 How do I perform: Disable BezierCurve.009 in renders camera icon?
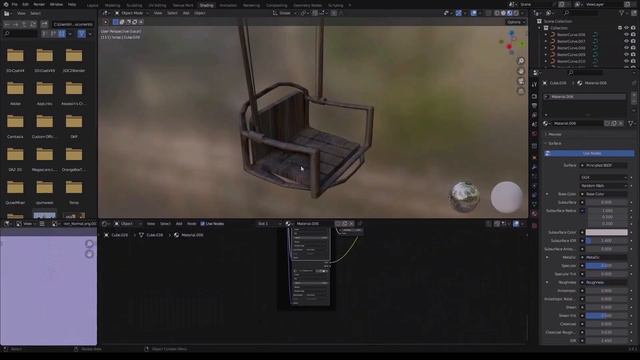pos(633,54)
